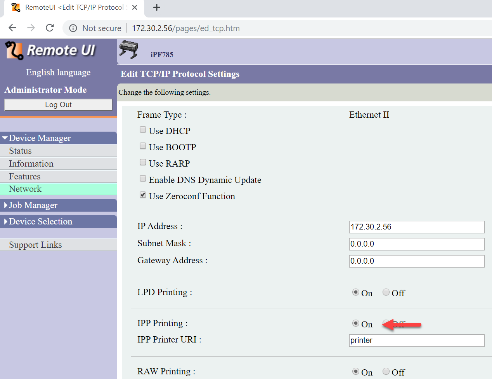The image size is (492, 379).
Task: Click the Log Out button
Action: point(58,105)
